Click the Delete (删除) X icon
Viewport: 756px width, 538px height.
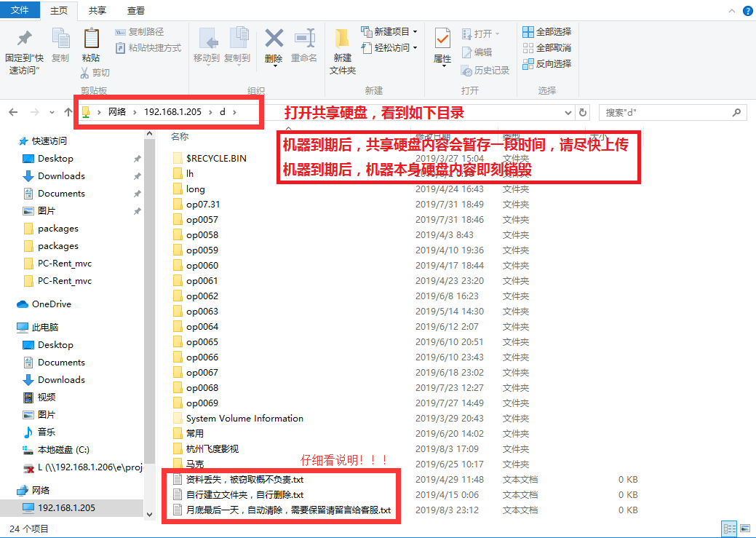click(274, 39)
